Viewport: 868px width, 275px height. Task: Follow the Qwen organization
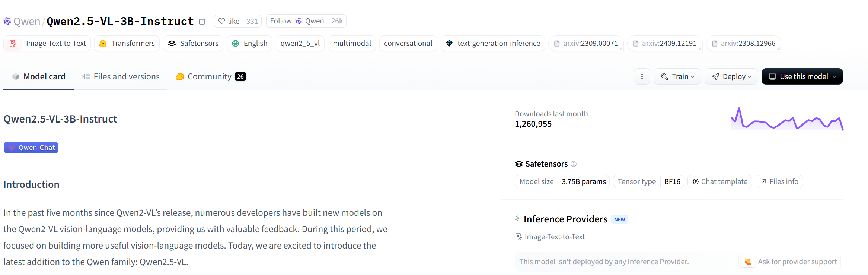tap(297, 21)
